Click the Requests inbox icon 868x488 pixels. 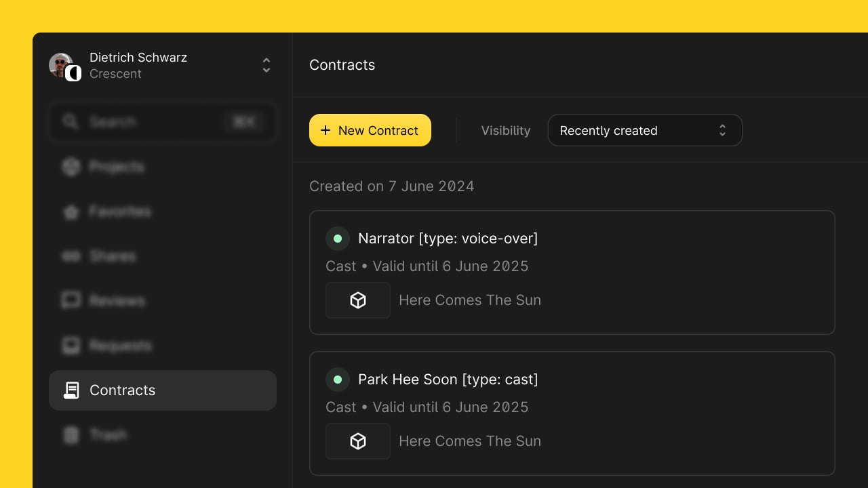click(x=71, y=346)
